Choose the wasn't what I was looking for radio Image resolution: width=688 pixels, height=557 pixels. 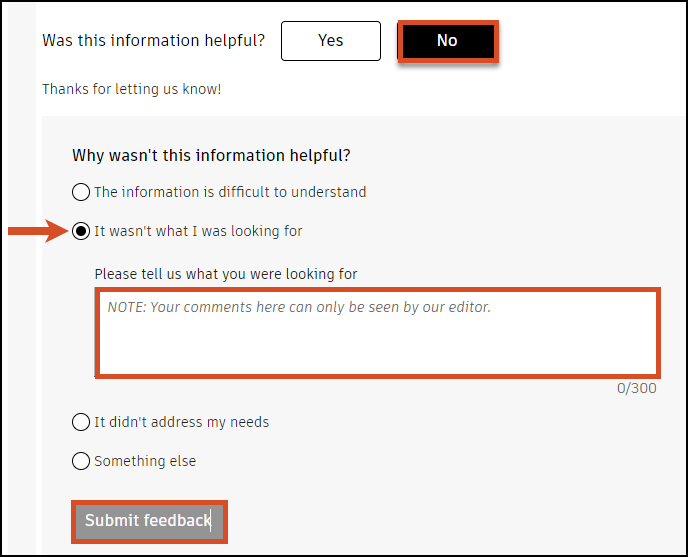tap(81, 231)
